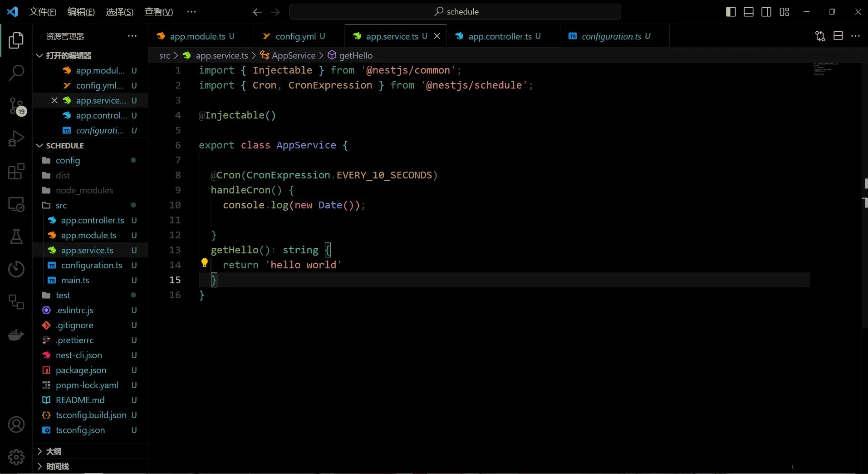This screenshot has height=474, width=868.
Task: Click the lightbulb quick fix icon
Action: (x=205, y=262)
